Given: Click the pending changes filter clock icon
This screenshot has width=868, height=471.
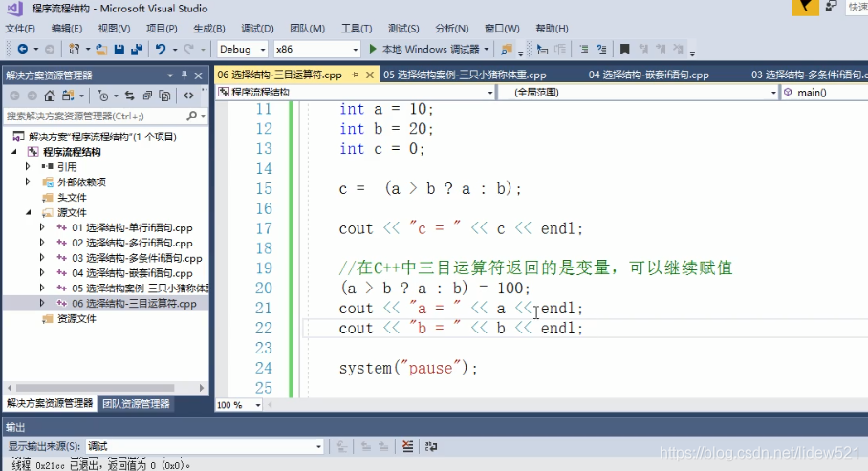Looking at the screenshot, I should [x=103, y=96].
